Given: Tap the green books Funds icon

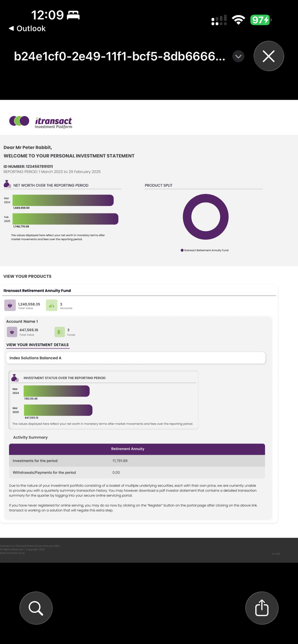Looking at the screenshot, I should pos(60,332).
